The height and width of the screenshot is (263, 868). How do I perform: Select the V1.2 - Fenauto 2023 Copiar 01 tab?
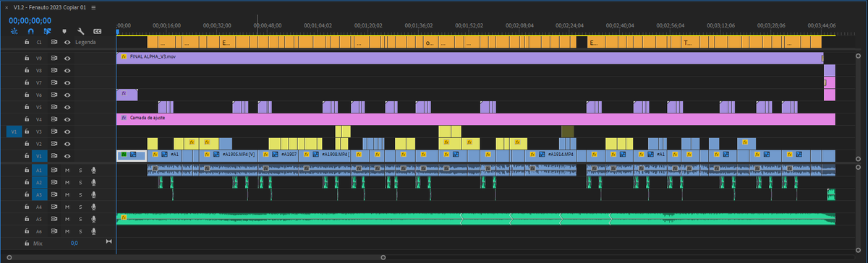[x=50, y=7]
